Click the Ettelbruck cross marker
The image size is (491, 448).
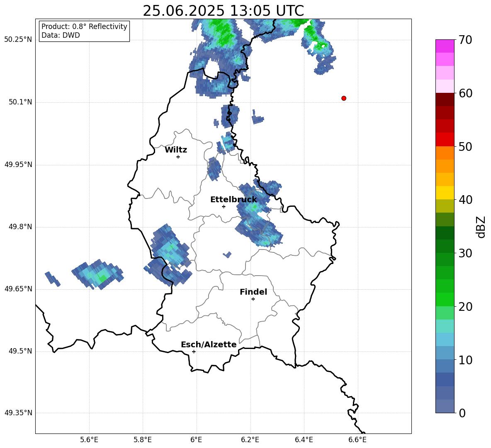(224, 206)
